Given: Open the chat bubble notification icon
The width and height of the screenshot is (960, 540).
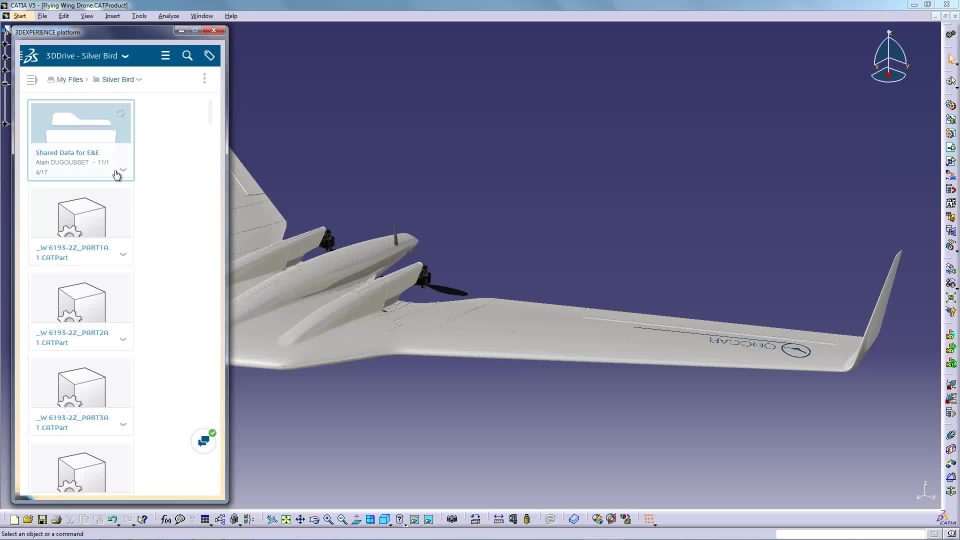Looking at the screenshot, I should 204,441.
